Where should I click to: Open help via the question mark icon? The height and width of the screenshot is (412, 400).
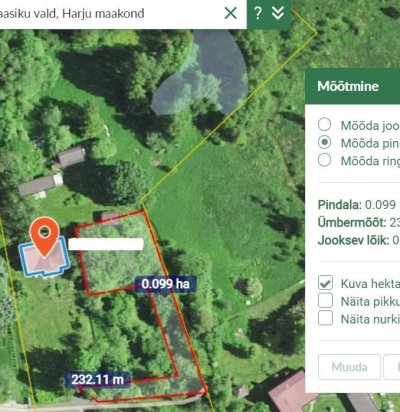pyautogui.click(x=258, y=13)
